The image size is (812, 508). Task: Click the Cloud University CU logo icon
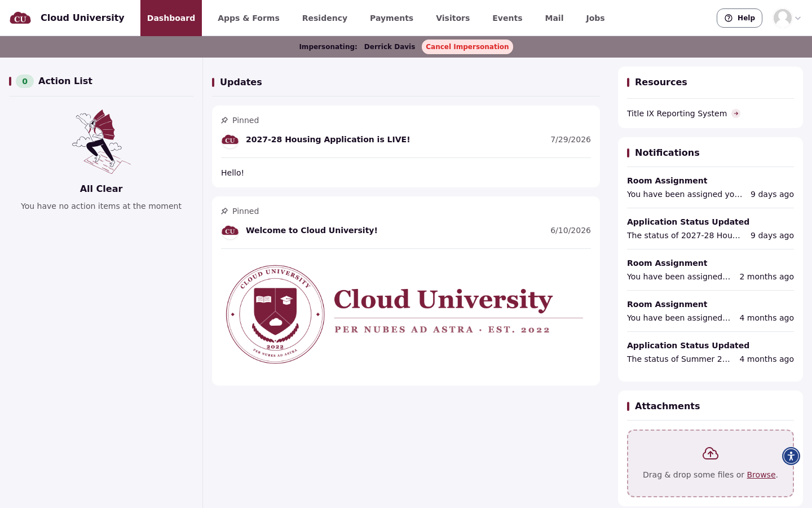[x=20, y=18]
